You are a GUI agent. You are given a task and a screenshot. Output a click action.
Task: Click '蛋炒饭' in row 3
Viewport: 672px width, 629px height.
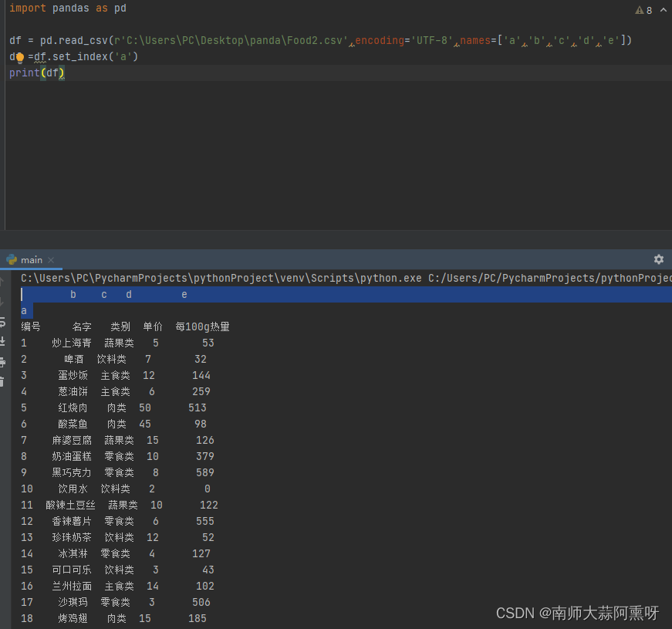pyautogui.click(x=73, y=376)
